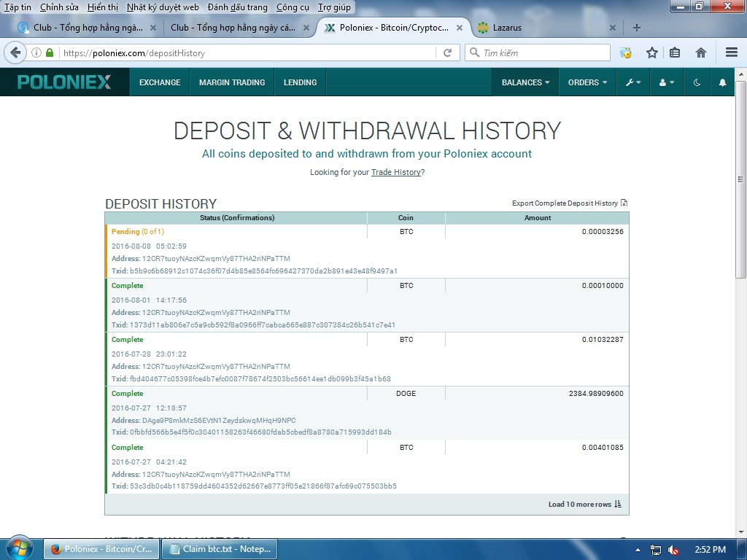Open the Chỉnh sửa menu
The image size is (747, 560).
click(59, 7)
